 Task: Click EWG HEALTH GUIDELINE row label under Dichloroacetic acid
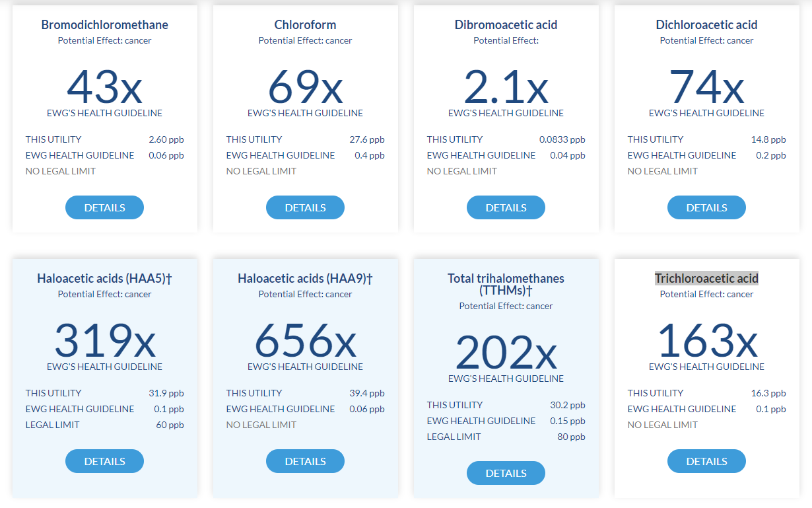pyautogui.click(x=682, y=155)
